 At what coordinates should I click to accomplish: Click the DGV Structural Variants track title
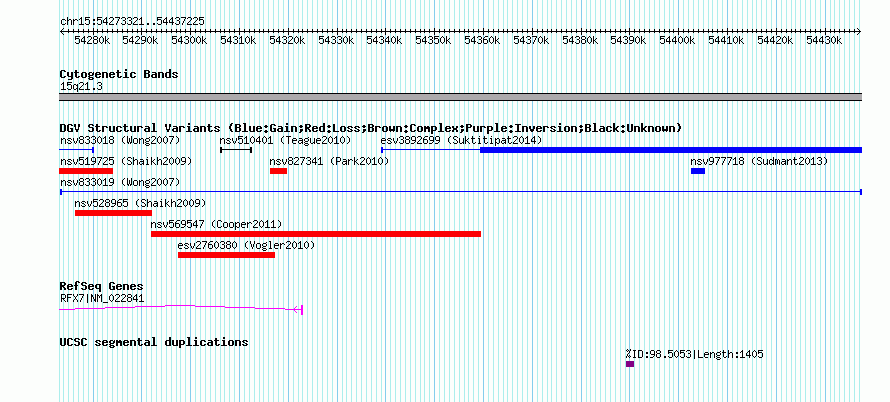371,128
